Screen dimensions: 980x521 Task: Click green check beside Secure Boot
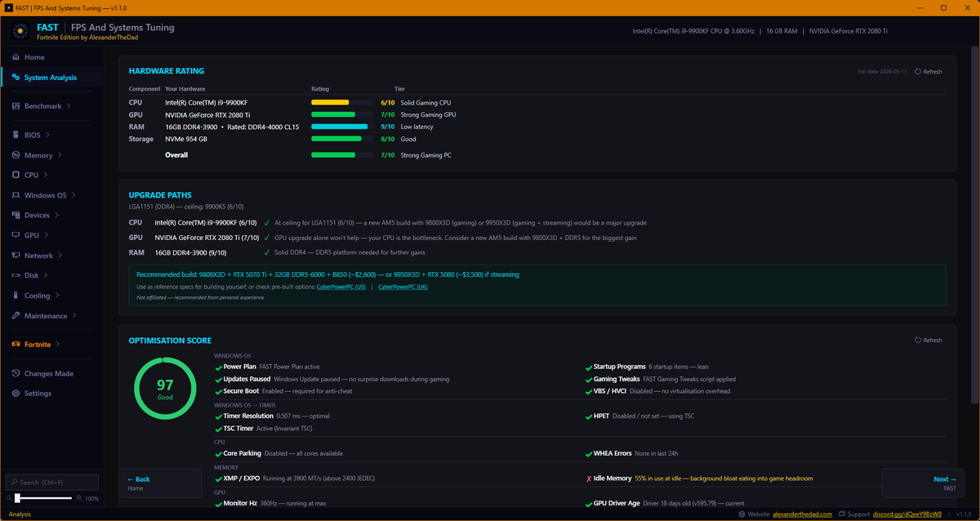(218, 391)
